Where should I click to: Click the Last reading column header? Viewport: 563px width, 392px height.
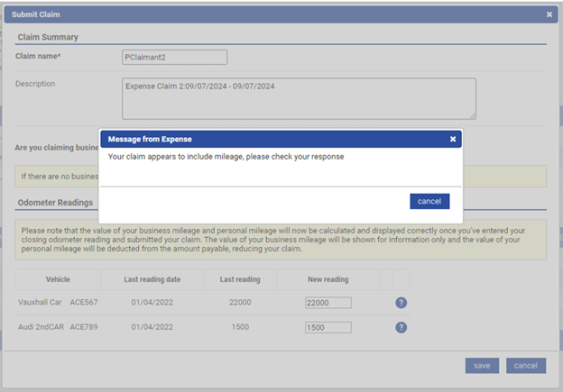coord(240,279)
